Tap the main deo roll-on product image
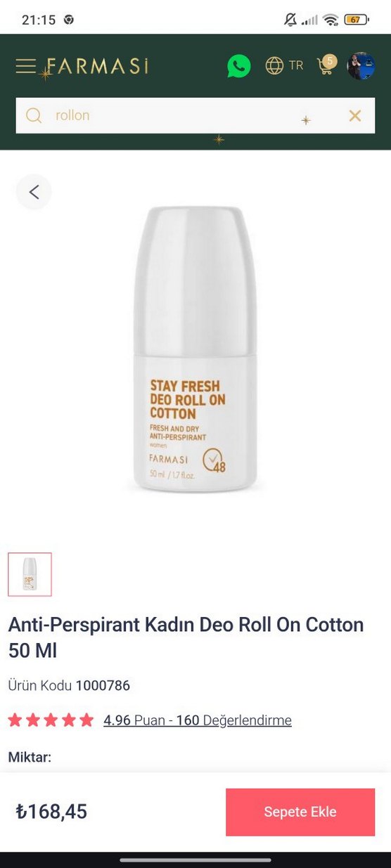Viewport: 391px width, 868px height. 195,349
